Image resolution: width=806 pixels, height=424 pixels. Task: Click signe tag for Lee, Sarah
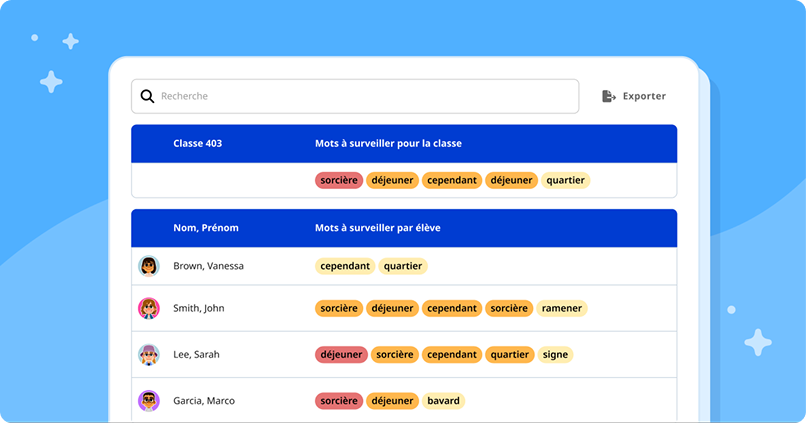pos(555,355)
